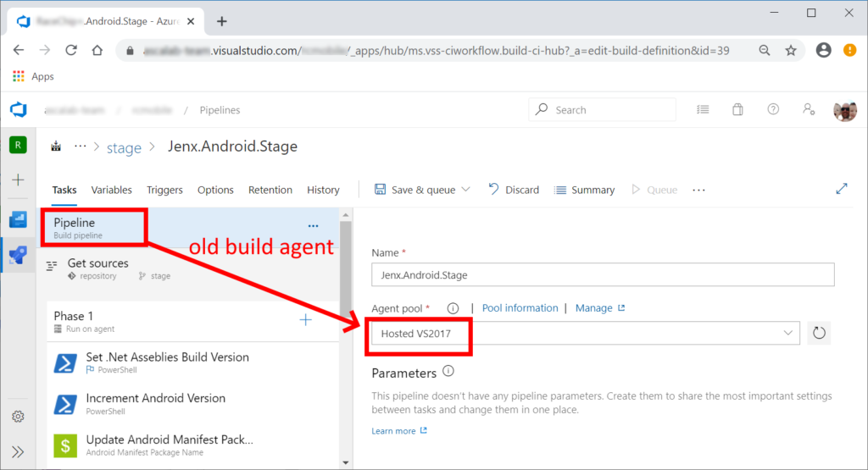Open the toolbar more actions ellipsis

pyautogui.click(x=698, y=190)
